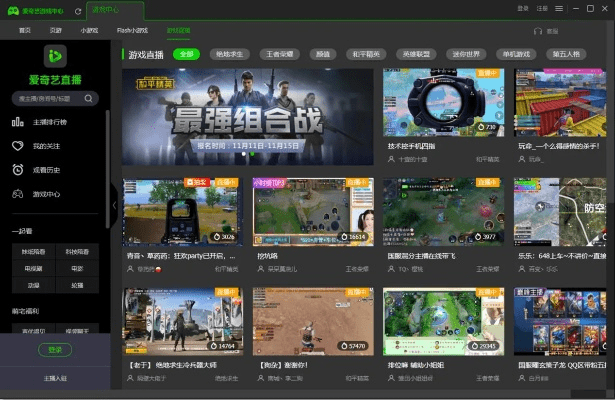Screen dimensions: 615x400
Task: Switch to the 页游 nav tab
Action: coord(56,30)
